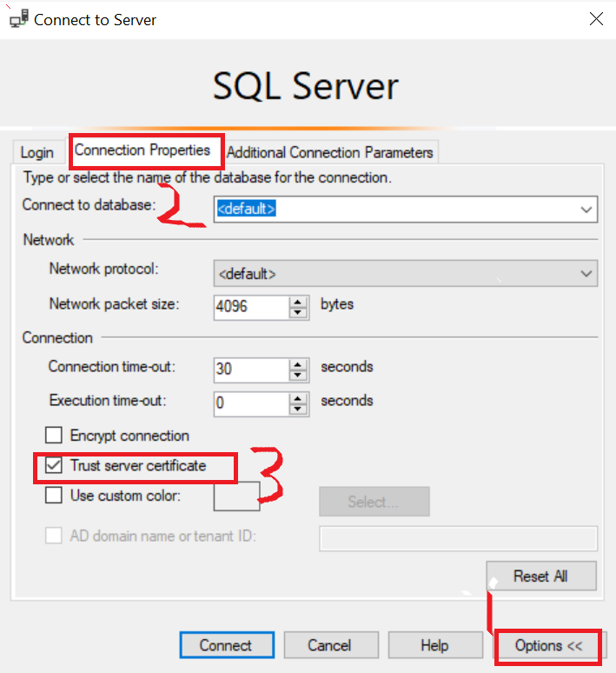This screenshot has width=616, height=673.
Task: Click the Connect to Server window icon
Action: pyautogui.click(x=19, y=18)
